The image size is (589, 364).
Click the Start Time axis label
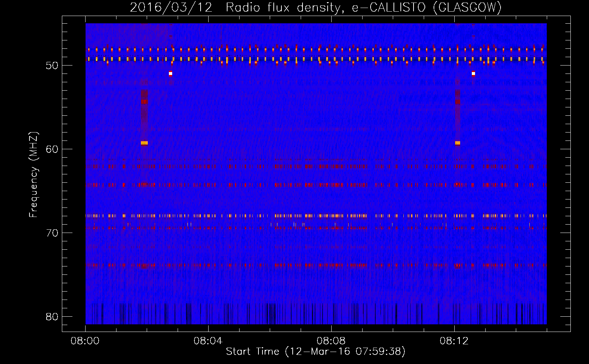tap(316, 352)
